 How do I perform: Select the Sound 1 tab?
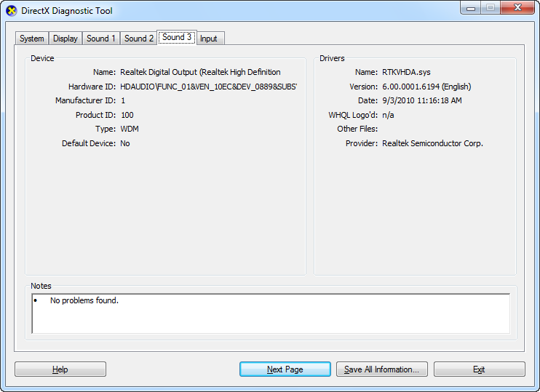(101, 39)
